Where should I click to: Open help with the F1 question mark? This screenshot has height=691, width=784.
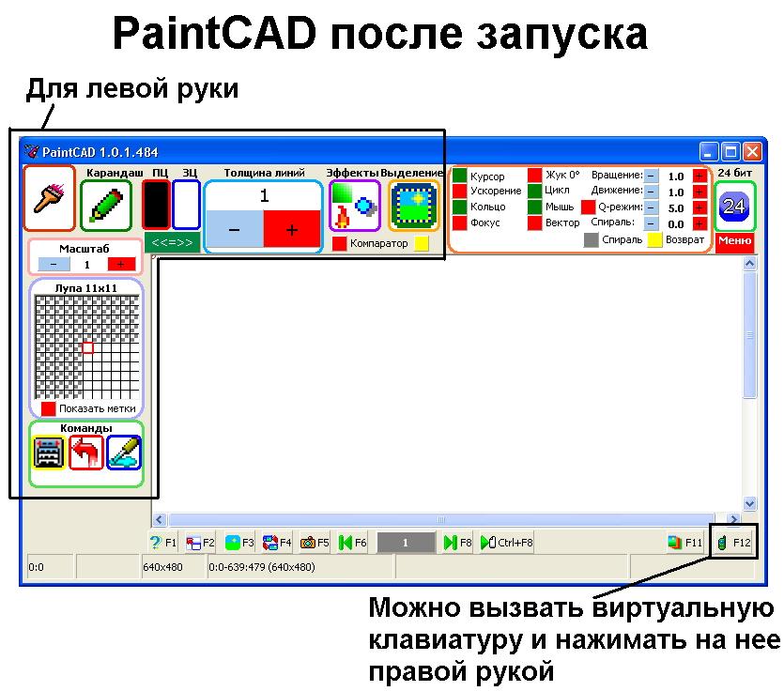[163, 543]
